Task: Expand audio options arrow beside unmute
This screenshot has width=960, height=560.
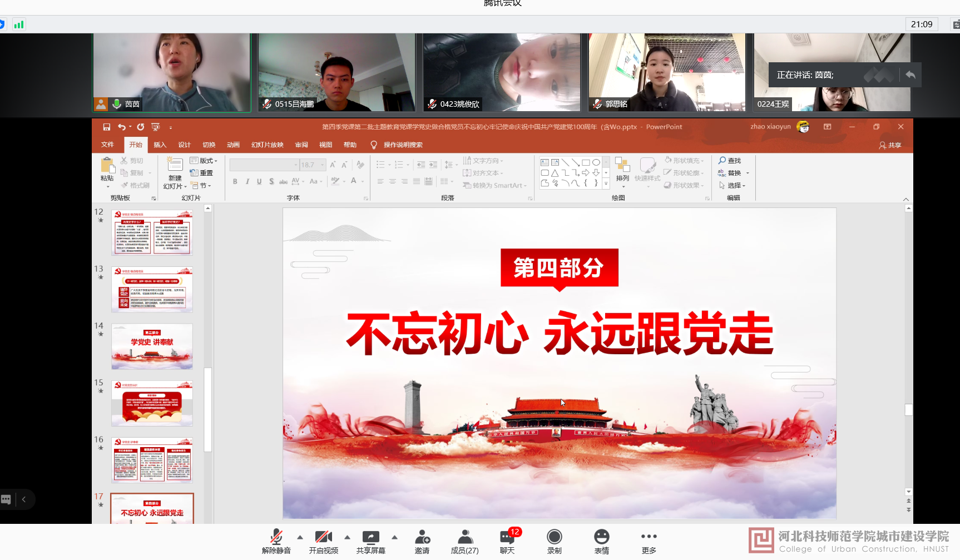Action: (x=300, y=537)
